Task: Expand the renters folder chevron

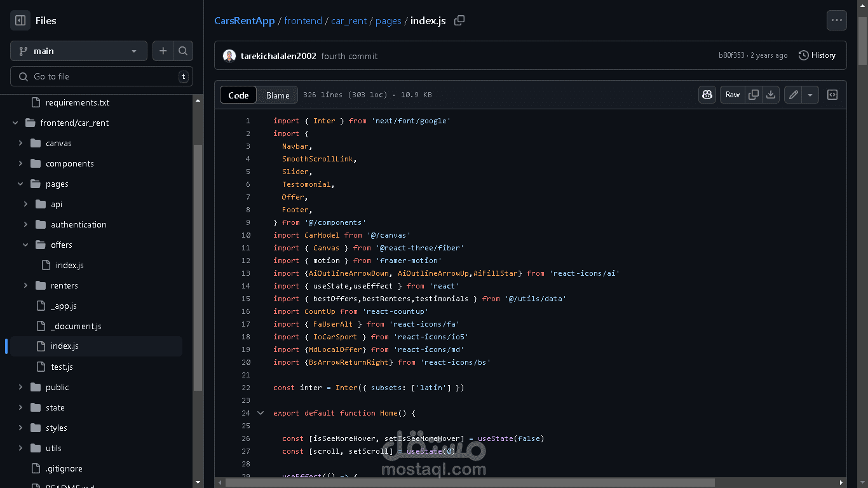Action: (25, 285)
